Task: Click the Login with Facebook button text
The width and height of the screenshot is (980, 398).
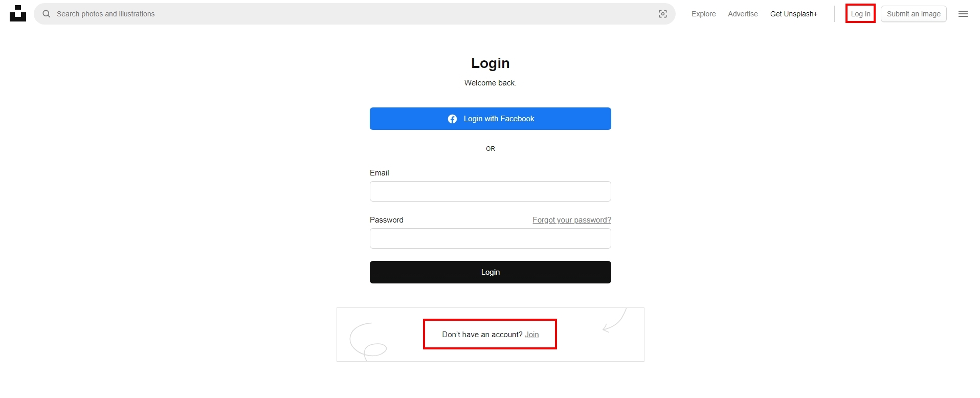Action: tap(499, 119)
